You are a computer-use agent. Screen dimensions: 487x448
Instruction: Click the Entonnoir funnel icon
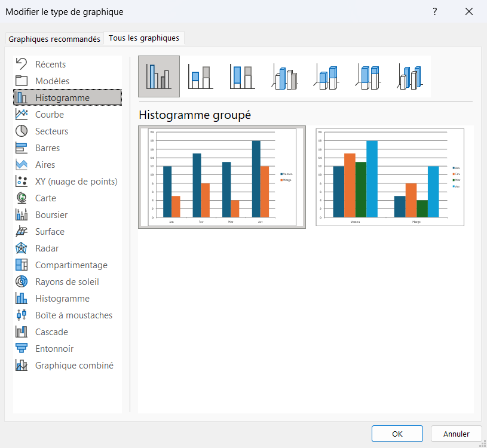[x=22, y=348]
